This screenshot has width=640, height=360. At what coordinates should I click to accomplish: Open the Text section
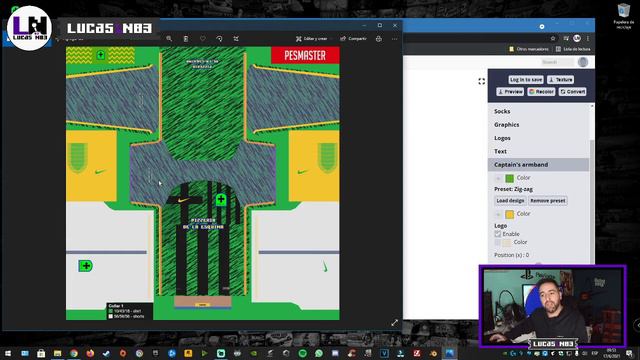(539, 151)
